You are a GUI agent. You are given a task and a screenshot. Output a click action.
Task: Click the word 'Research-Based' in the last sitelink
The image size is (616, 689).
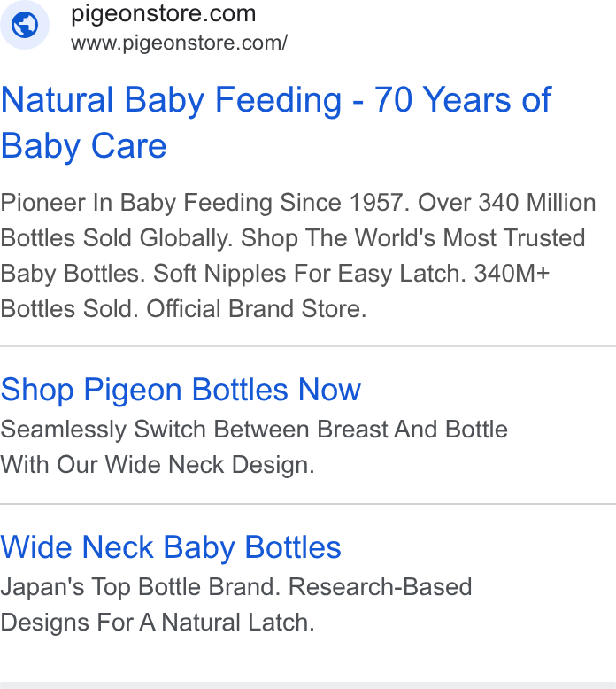[x=381, y=587]
